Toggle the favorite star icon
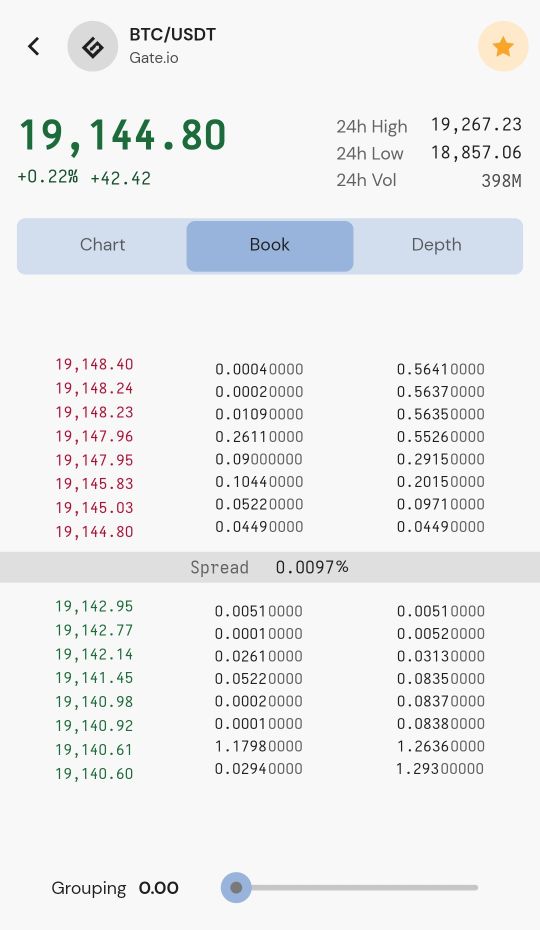540x930 pixels. pyautogui.click(x=503, y=46)
